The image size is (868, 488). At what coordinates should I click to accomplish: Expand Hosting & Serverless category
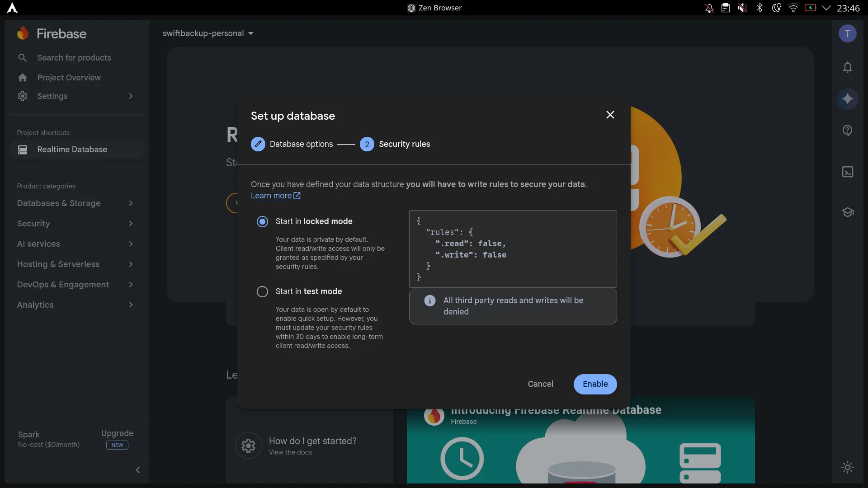coord(75,264)
